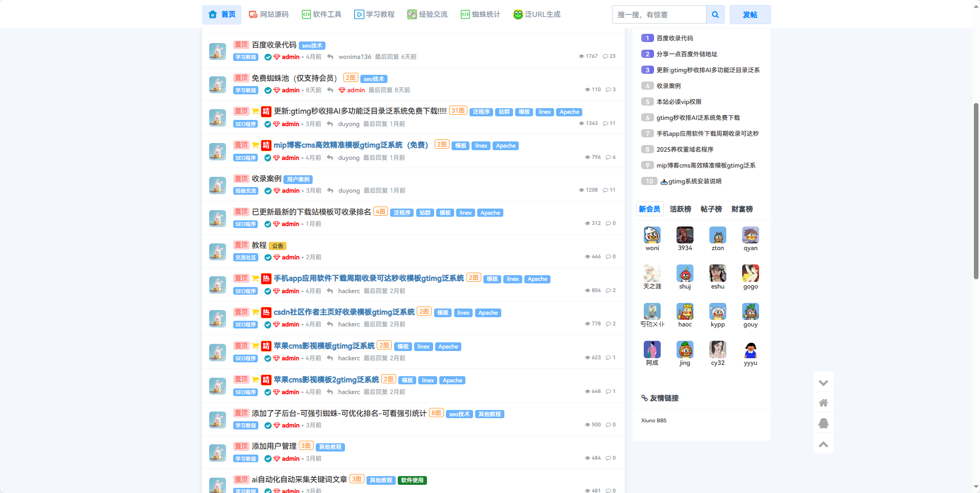
Task: Open the 首页 home tab
Action: 222,14
